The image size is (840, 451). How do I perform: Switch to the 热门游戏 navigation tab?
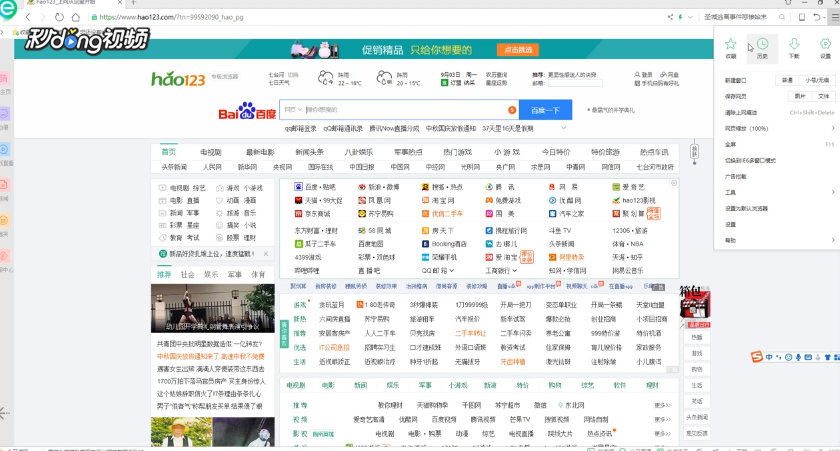(458, 152)
